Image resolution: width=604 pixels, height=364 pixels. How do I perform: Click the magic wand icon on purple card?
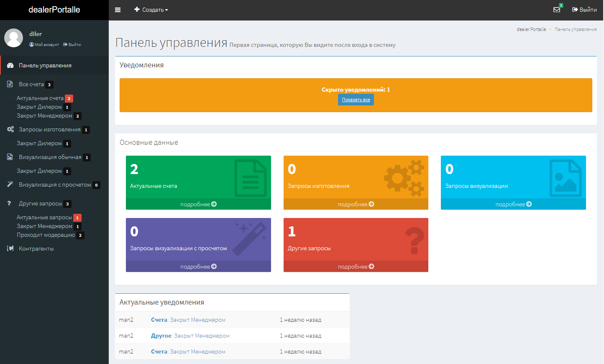[250, 239]
